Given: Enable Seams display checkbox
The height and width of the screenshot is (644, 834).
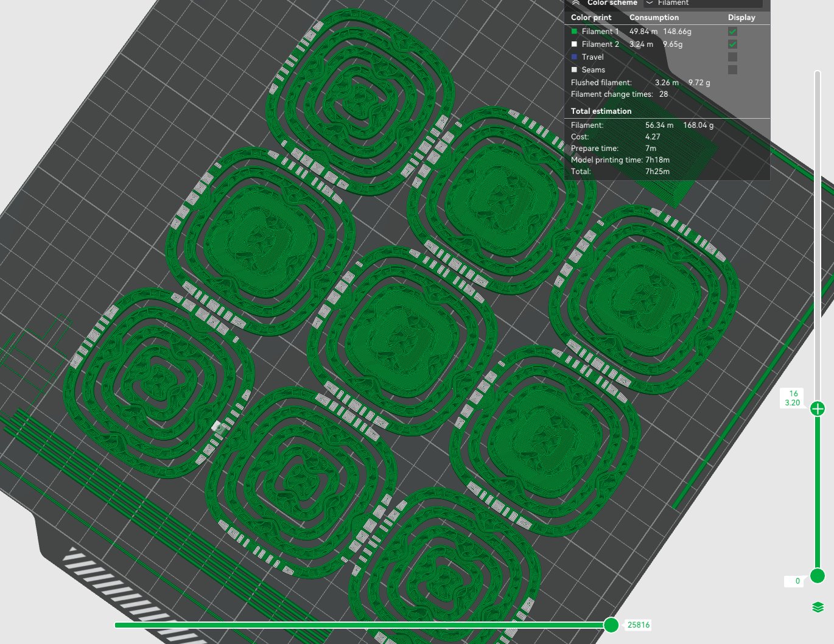Looking at the screenshot, I should tap(732, 69).
